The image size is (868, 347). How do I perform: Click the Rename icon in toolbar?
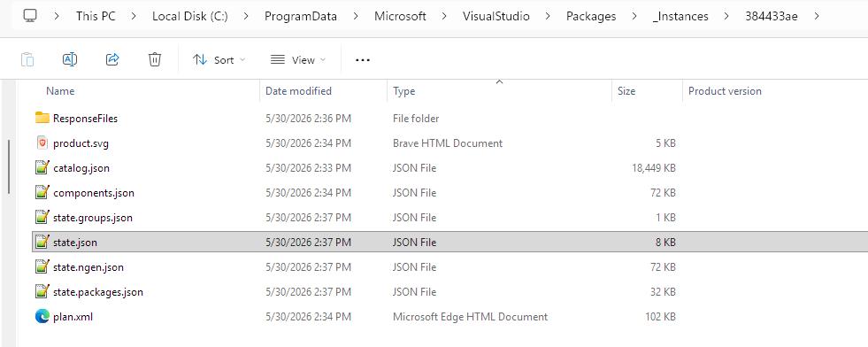(70, 59)
